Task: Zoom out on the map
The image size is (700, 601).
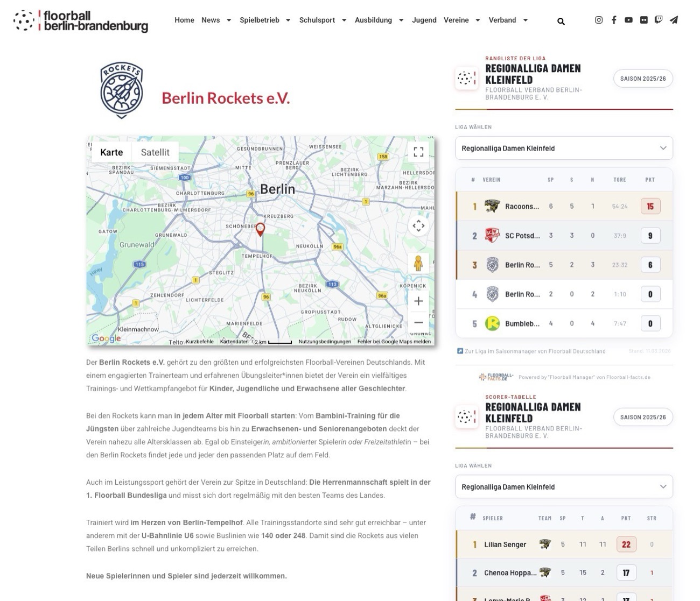Action: click(x=418, y=323)
